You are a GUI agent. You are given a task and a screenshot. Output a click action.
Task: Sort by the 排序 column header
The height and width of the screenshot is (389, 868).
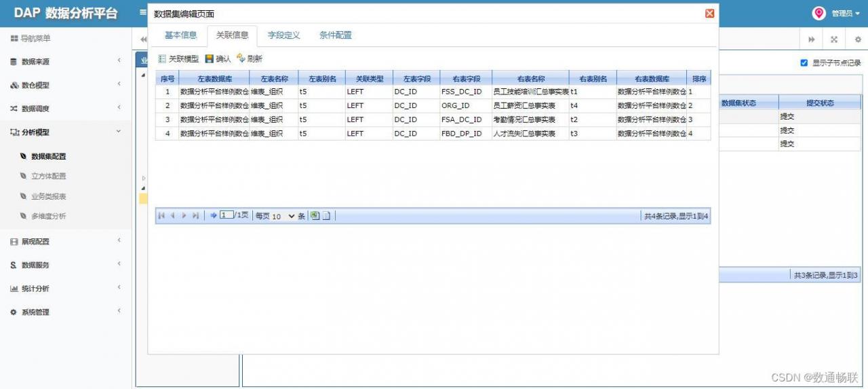click(x=699, y=79)
